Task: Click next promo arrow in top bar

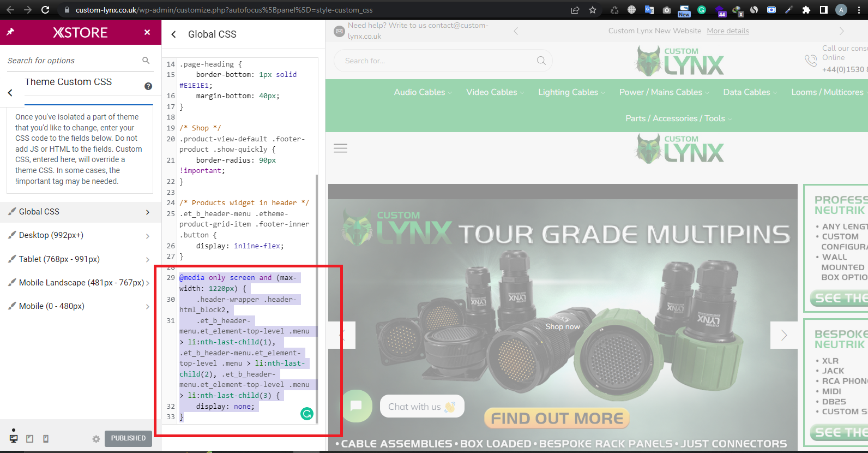Action: (x=841, y=31)
